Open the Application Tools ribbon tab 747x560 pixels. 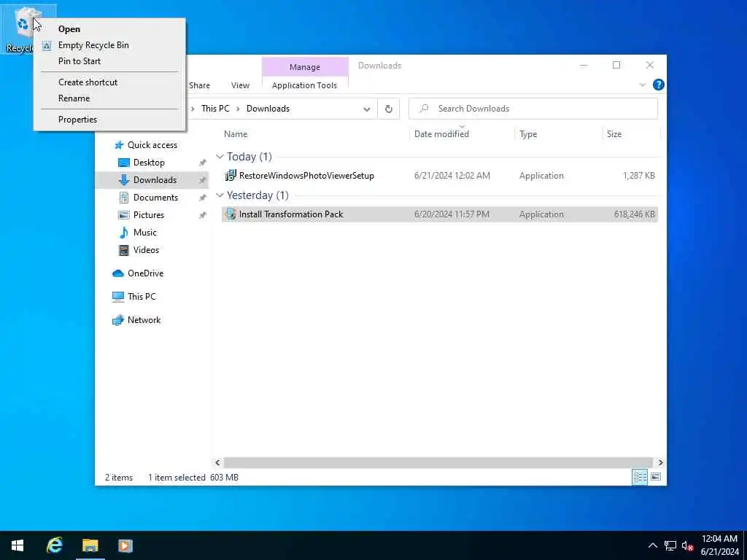click(x=304, y=86)
